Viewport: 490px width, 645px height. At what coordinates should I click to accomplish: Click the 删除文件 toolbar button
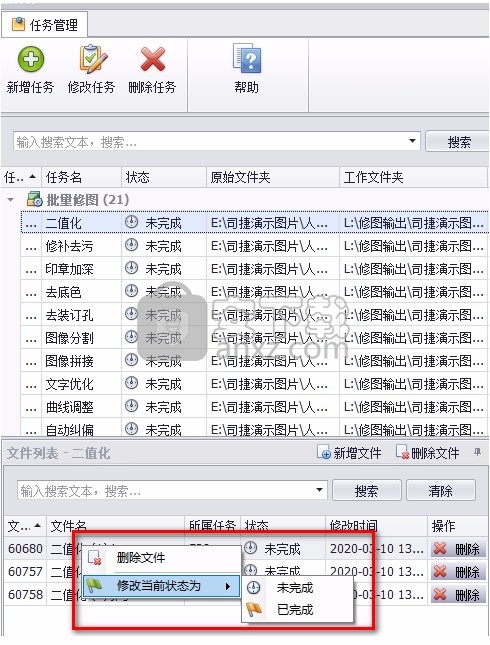pos(427,453)
